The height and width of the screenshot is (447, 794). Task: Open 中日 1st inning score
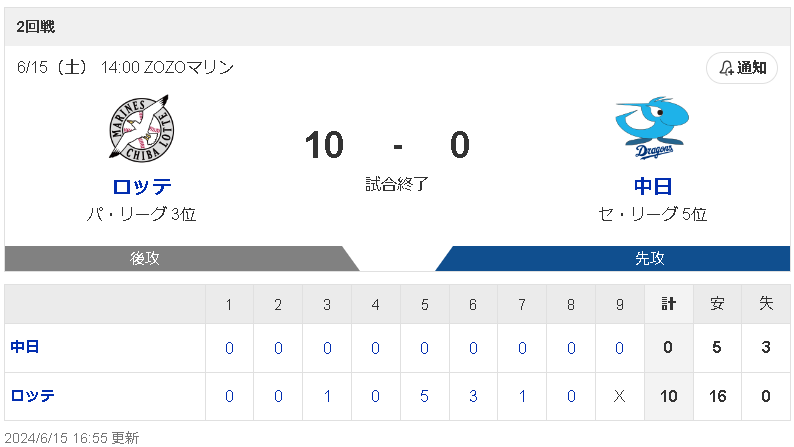point(229,348)
